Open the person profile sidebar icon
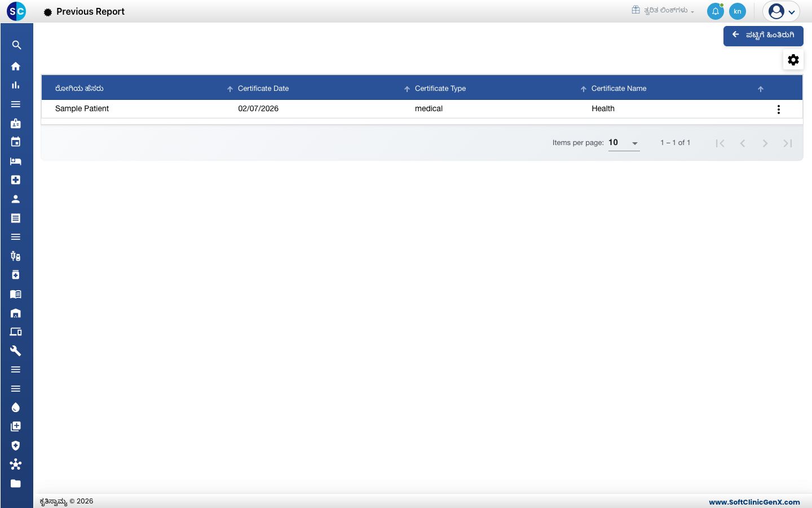 [x=16, y=199]
